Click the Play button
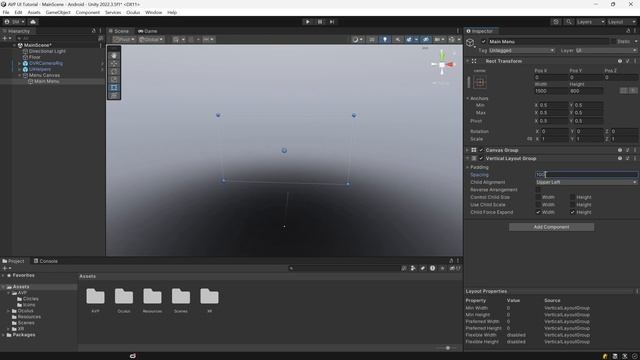The image size is (640, 360). pos(307,22)
